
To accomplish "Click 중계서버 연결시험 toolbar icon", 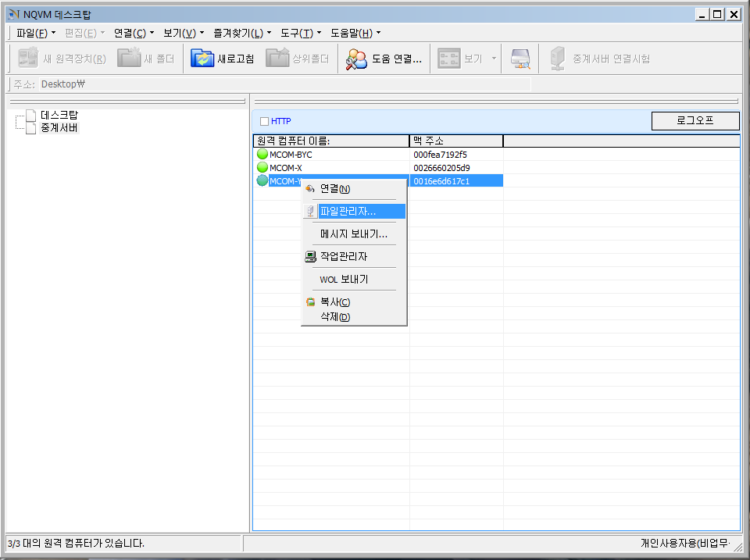I will [x=558, y=59].
